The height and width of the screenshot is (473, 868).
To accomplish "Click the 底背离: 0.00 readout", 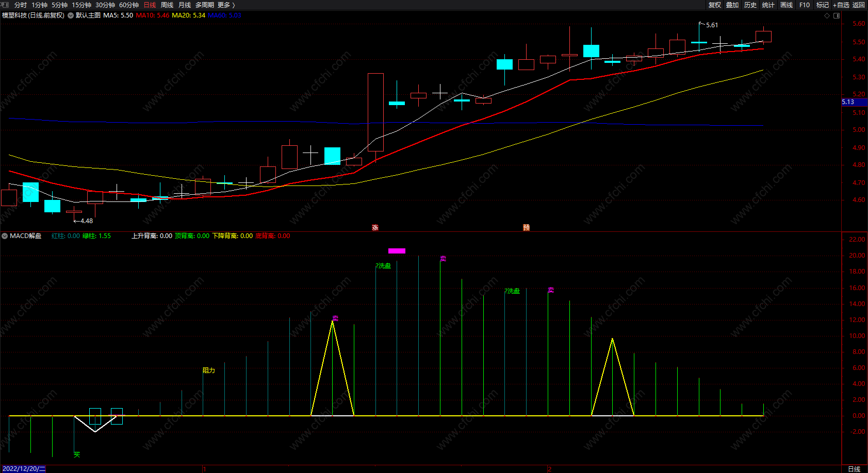I will (x=273, y=236).
